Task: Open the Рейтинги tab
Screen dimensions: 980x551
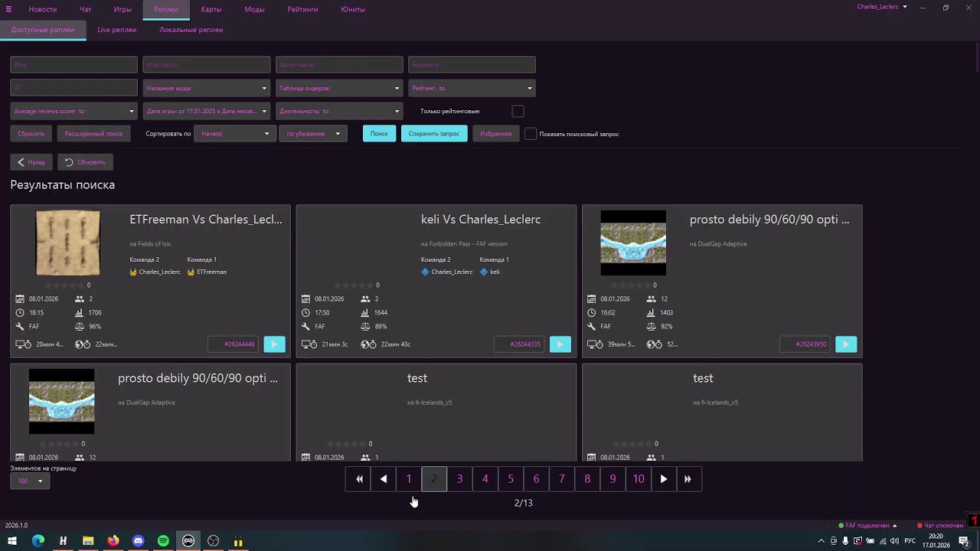Action: click(303, 9)
